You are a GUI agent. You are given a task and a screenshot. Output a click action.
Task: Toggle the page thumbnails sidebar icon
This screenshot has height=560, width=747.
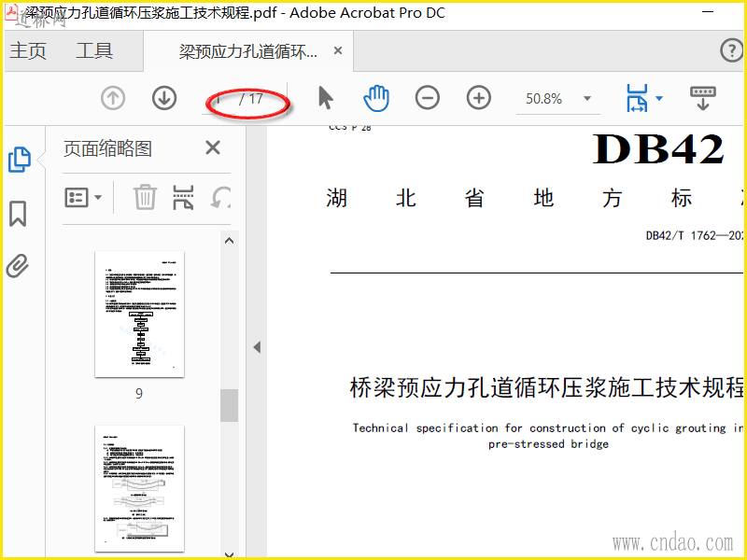coord(20,160)
